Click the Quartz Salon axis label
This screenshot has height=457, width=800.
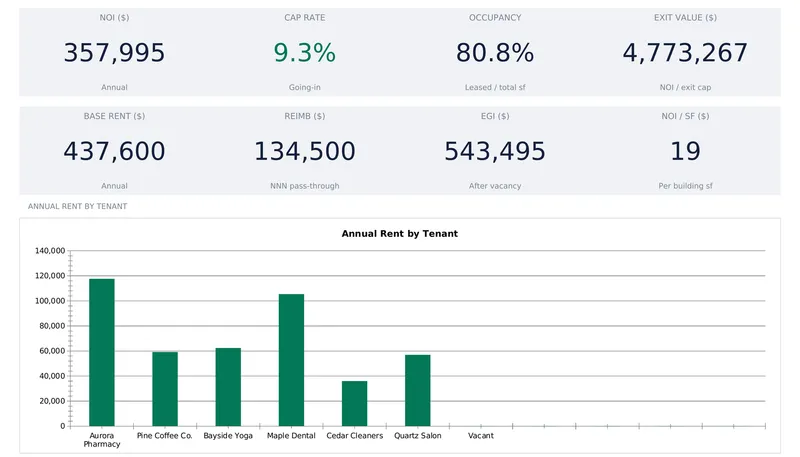[x=418, y=436]
